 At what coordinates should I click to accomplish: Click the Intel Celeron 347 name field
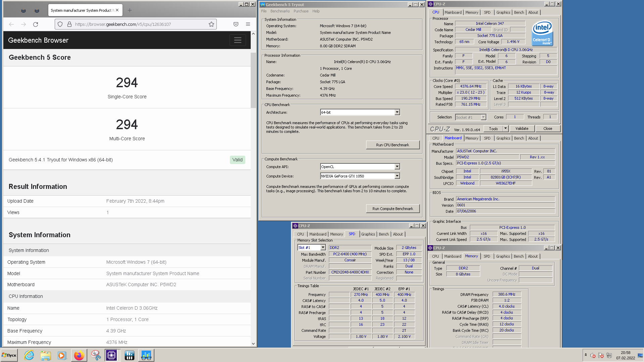point(490,23)
